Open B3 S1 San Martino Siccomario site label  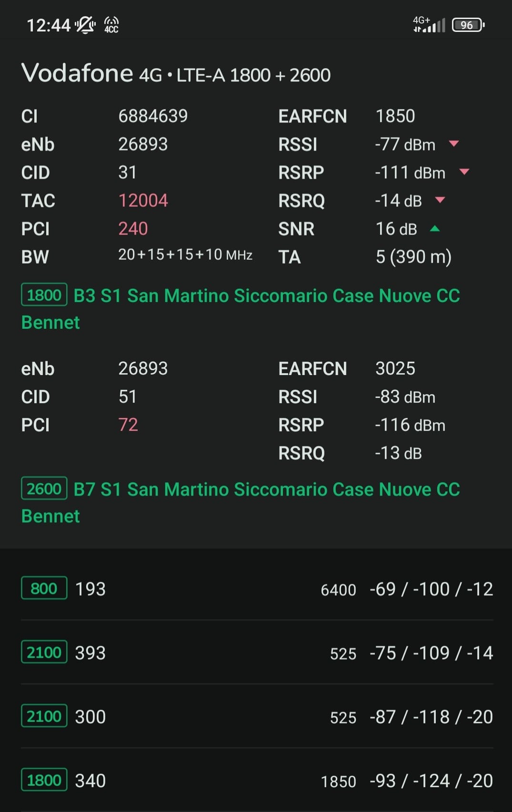click(241, 309)
